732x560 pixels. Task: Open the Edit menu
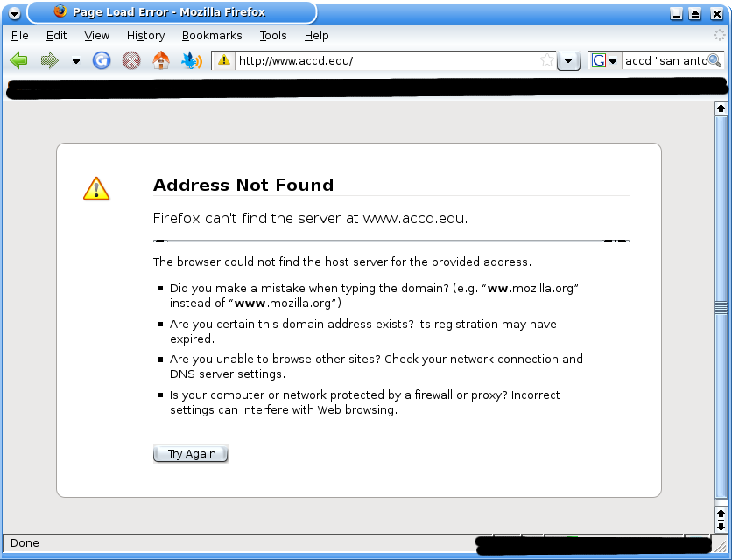click(x=57, y=36)
